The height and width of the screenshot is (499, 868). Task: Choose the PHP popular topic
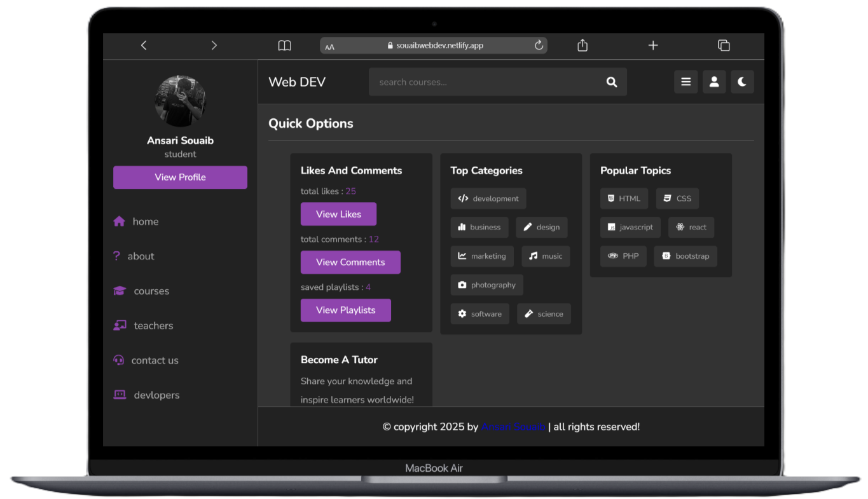623,256
